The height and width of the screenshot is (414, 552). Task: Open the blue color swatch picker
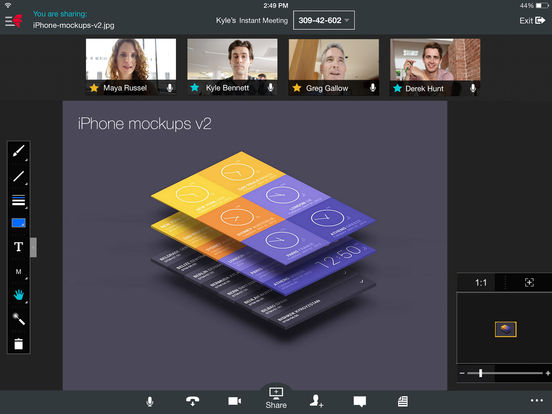tap(18, 223)
